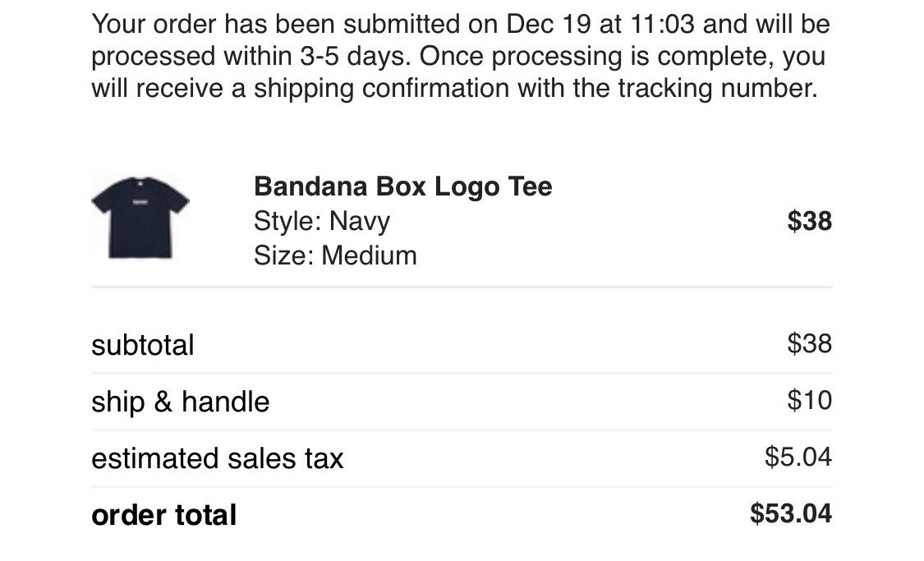
Task: Click the "subtotal" label
Action: pos(143,345)
